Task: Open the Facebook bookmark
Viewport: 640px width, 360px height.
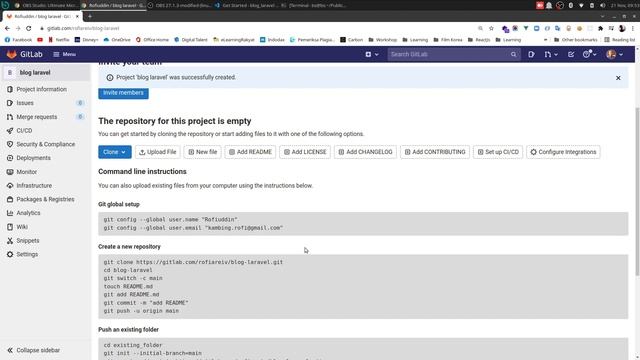Action: click(18, 40)
